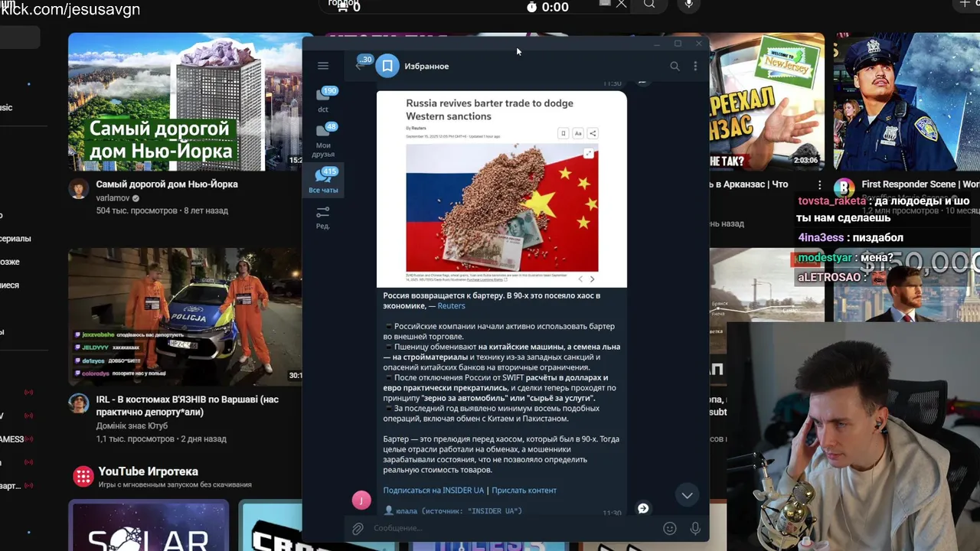Open the IRL - В костюмах В'ЯЗНІВ video title

coord(188,406)
